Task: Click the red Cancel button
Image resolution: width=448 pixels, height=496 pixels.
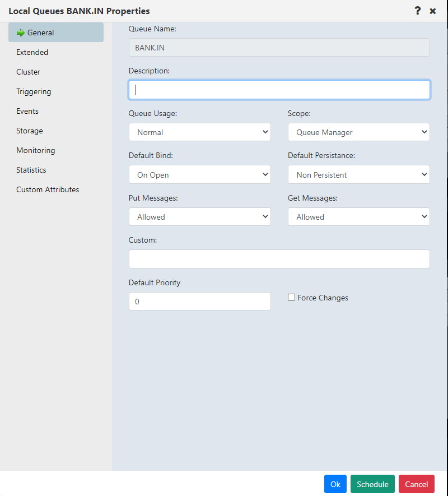Action: pyautogui.click(x=417, y=484)
